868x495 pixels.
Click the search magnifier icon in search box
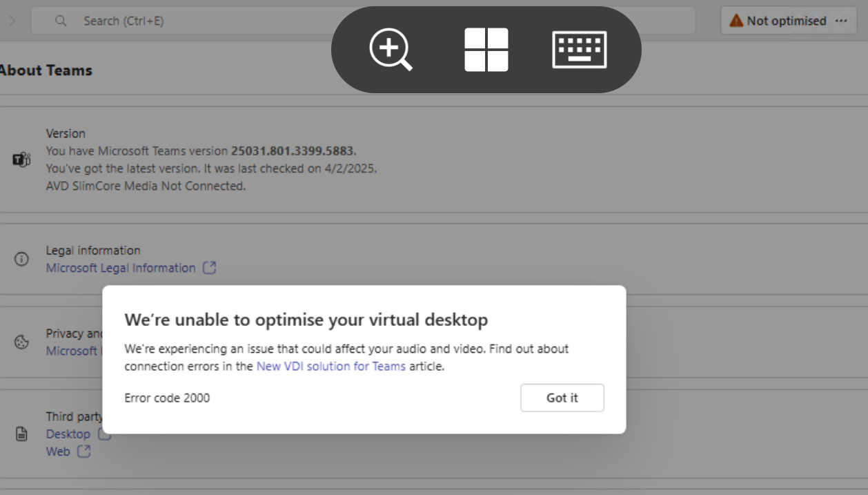coord(61,21)
